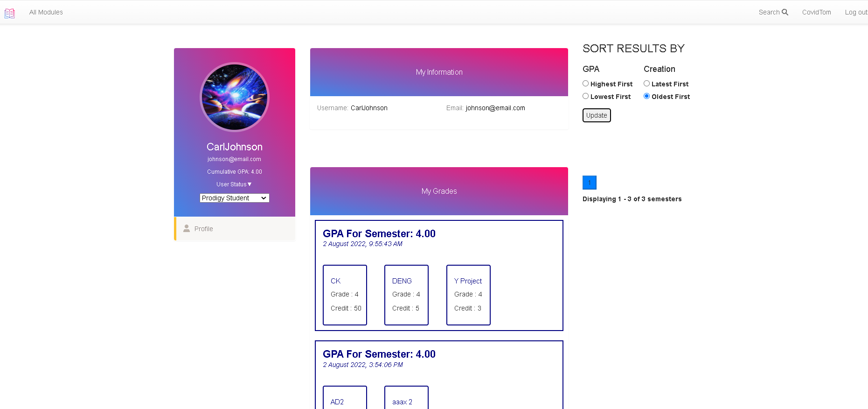Click username value CarlJohnson in My Information
This screenshot has height=409, width=868.
[369, 108]
